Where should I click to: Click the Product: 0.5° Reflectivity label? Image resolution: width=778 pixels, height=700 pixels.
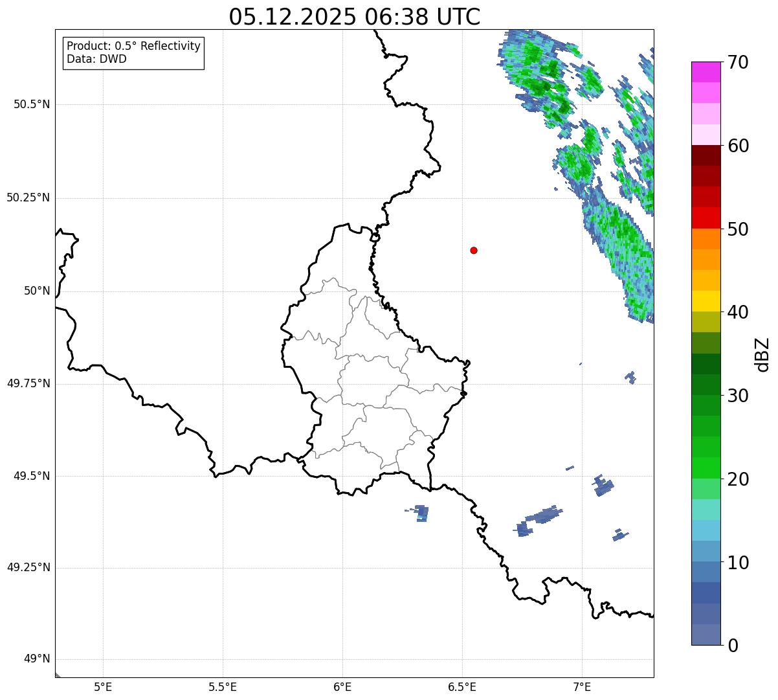click(x=134, y=47)
